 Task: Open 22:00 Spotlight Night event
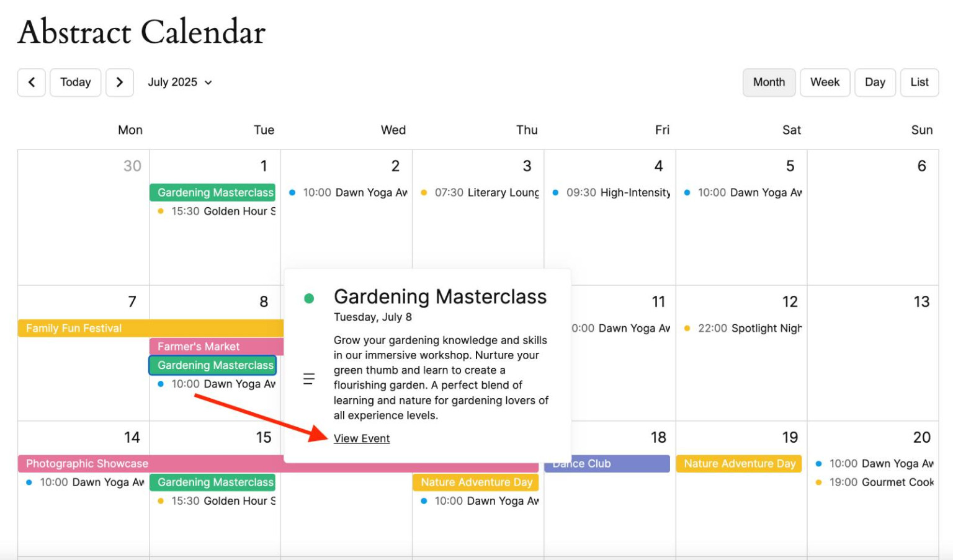(x=742, y=328)
